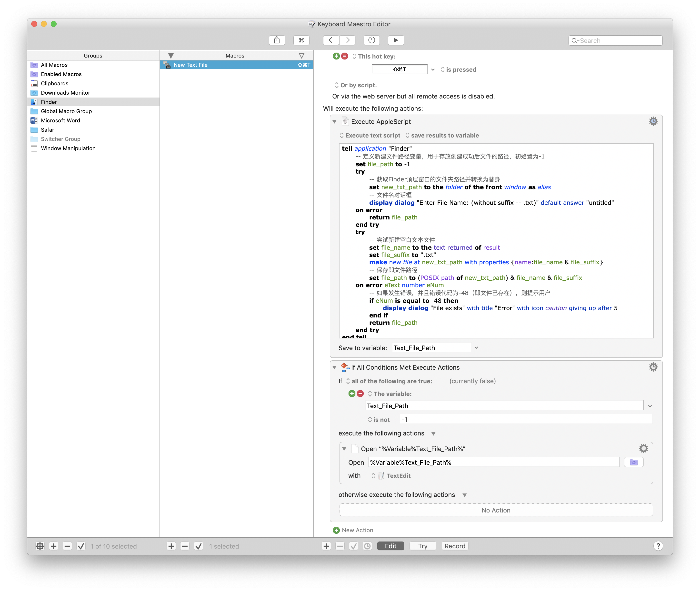700x591 pixels.
Task: Click the Command key toolbar icon
Action: point(301,40)
